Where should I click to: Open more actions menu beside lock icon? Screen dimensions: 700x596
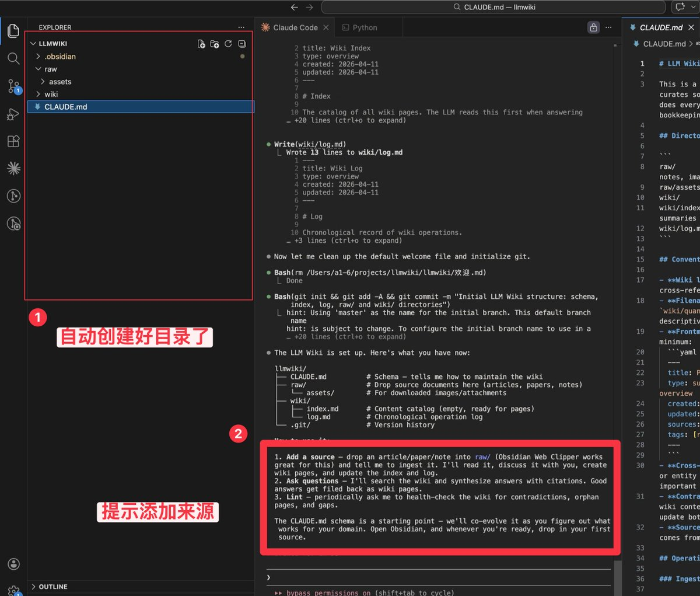coord(609,27)
